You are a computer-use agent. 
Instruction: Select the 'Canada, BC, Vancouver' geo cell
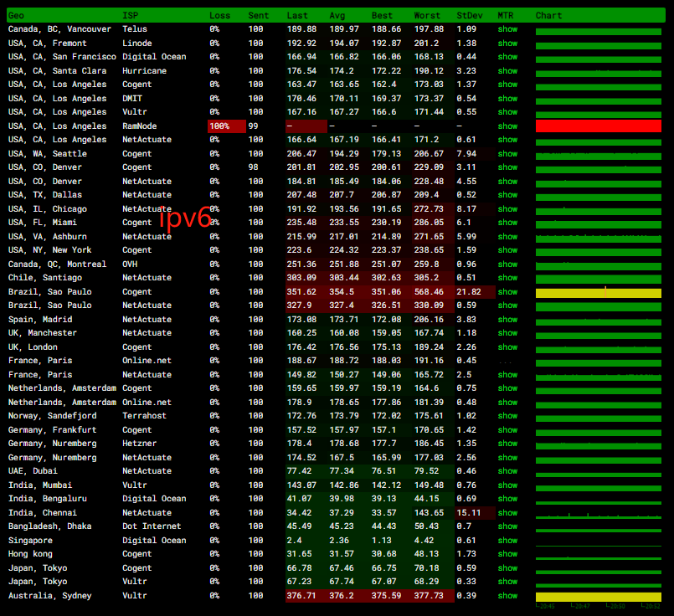pyautogui.click(x=59, y=29)
